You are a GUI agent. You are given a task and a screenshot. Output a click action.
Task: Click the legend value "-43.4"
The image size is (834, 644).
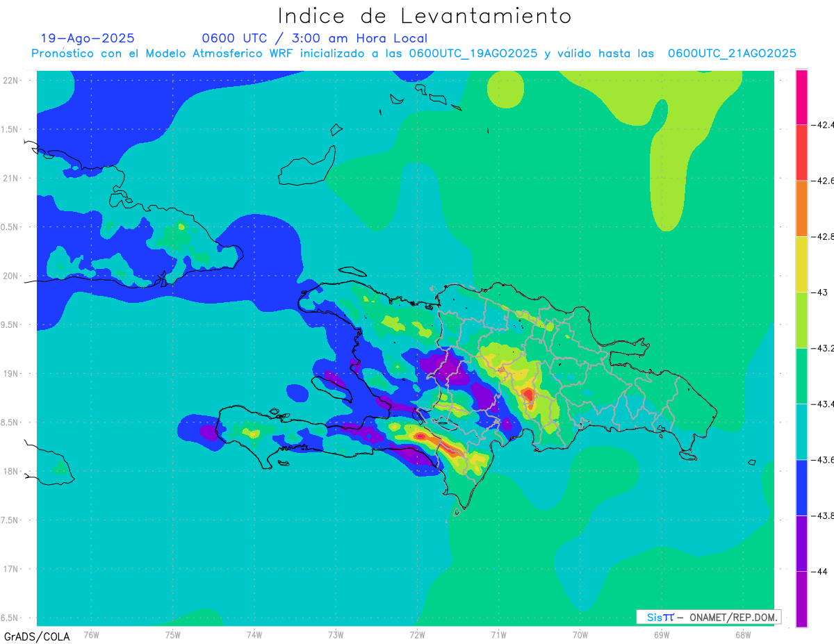pos(822,404)
